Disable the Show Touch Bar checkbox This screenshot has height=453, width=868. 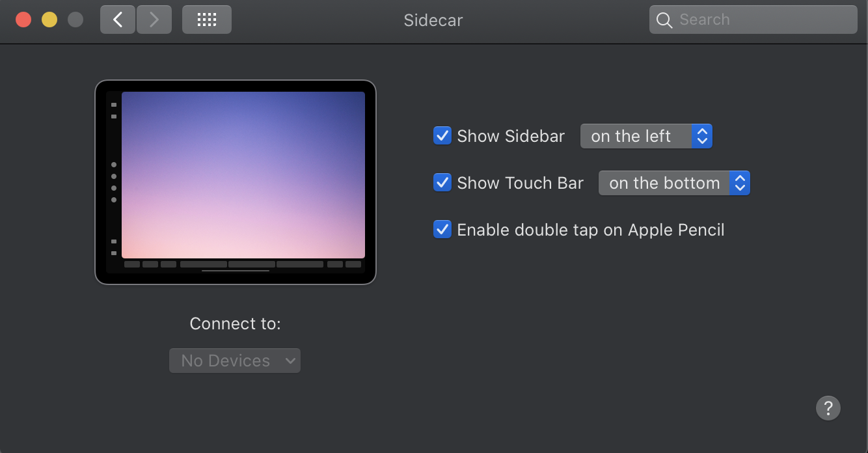(x=442, y=183)
